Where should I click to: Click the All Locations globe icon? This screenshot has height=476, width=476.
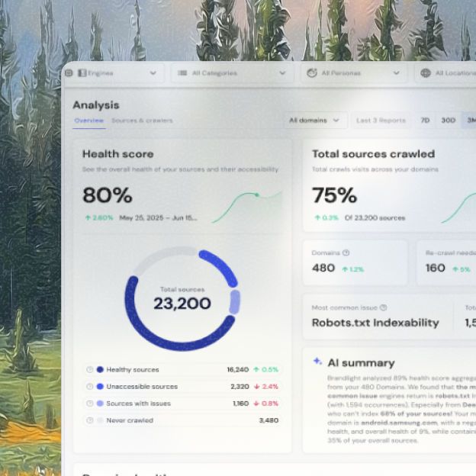tap(426, 73)
